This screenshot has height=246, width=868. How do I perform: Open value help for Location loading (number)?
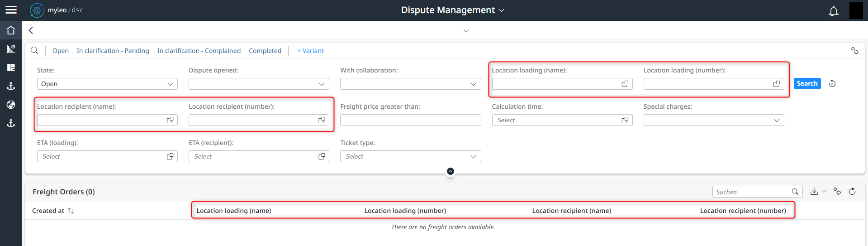[x=776, y=84]
